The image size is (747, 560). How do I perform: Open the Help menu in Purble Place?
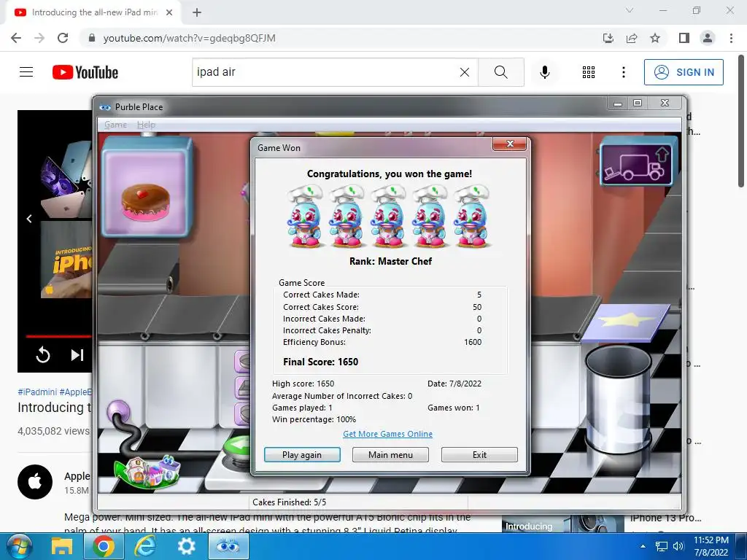pyautogui.click(x=146, y=125)
